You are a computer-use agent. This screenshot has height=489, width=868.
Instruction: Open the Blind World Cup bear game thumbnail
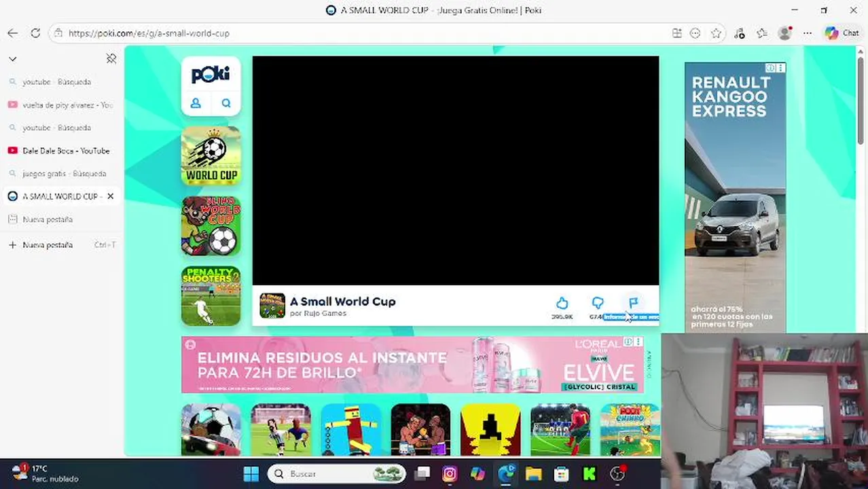click(211, 225)
